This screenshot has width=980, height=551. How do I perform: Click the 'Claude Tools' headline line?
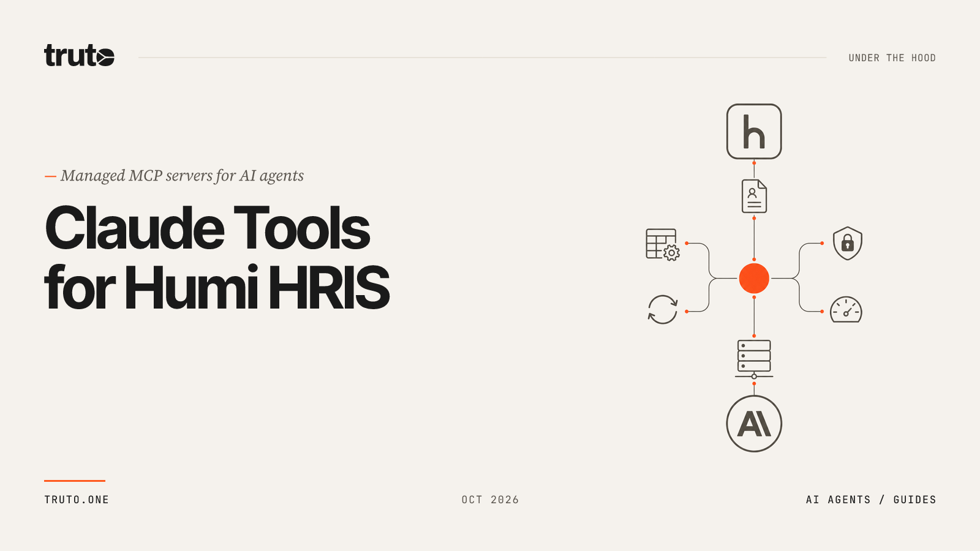pyautogui.click(x=208, y=228)
